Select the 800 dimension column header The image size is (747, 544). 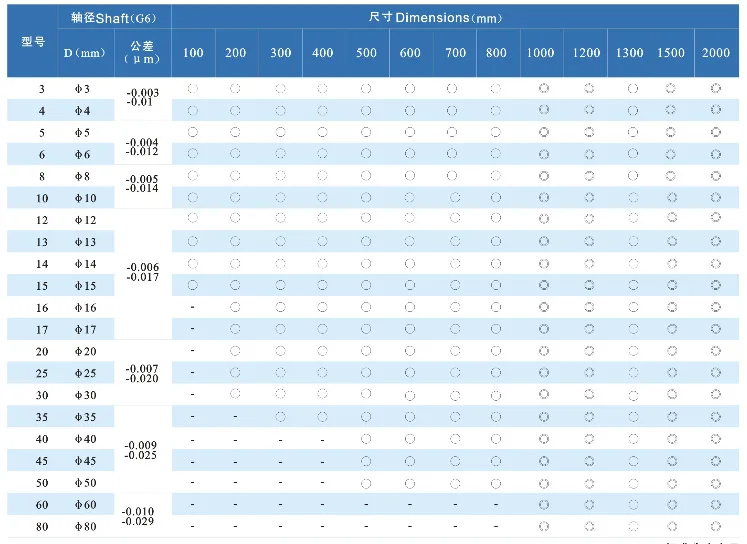496,53
